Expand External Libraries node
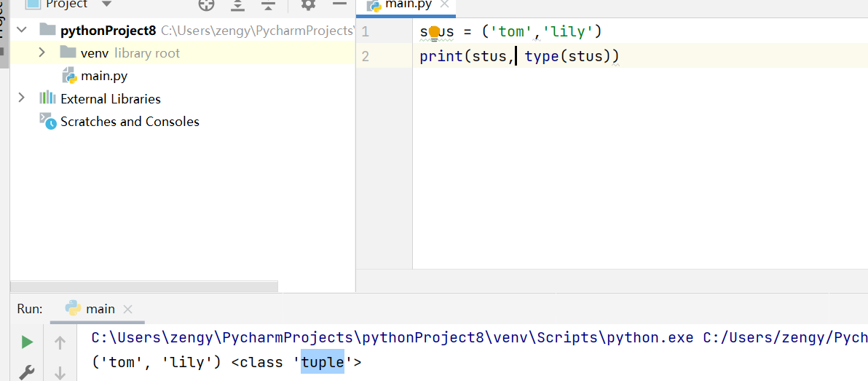Viewport: 868px width, 381px height. 22,98
